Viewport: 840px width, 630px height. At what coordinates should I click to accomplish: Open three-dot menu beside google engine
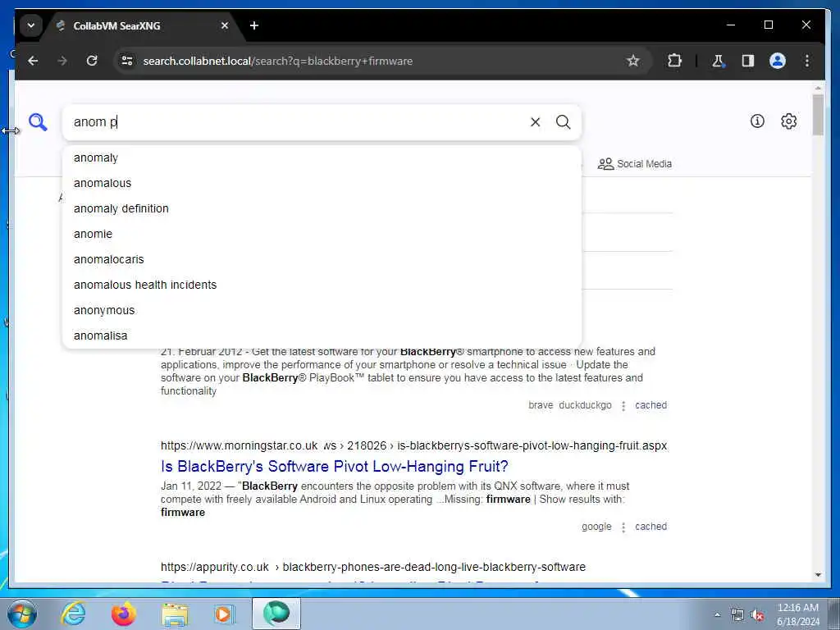tap(623, 527)
